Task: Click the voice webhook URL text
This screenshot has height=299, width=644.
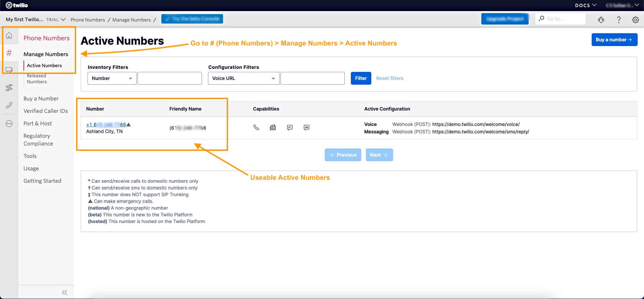Action: click(x=476, y=124)
